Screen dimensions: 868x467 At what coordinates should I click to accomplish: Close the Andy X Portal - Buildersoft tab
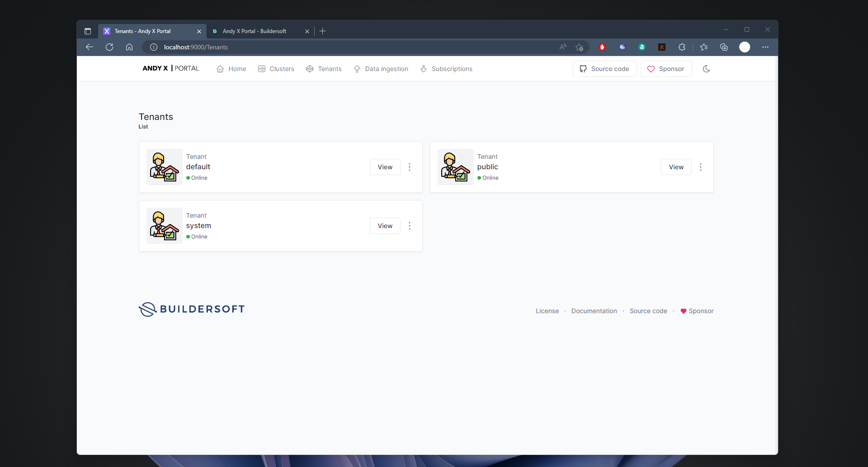(x=307, y=31)
